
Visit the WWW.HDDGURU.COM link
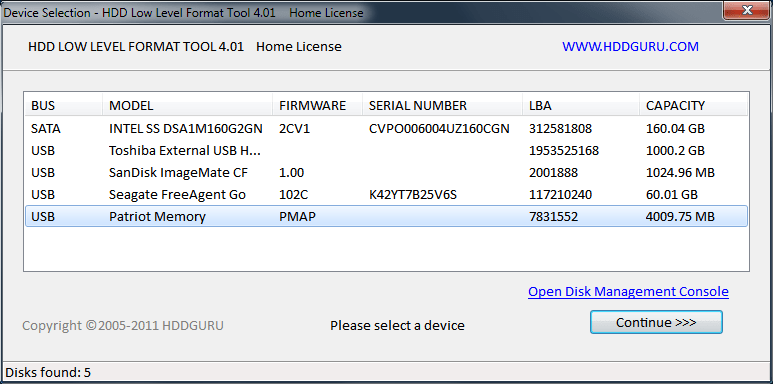click(x=630, y=46)
